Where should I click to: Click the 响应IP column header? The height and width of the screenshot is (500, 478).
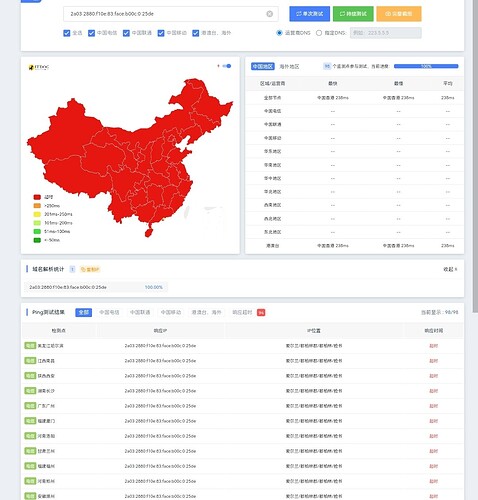pyautogui.click(x=160, y=331)
